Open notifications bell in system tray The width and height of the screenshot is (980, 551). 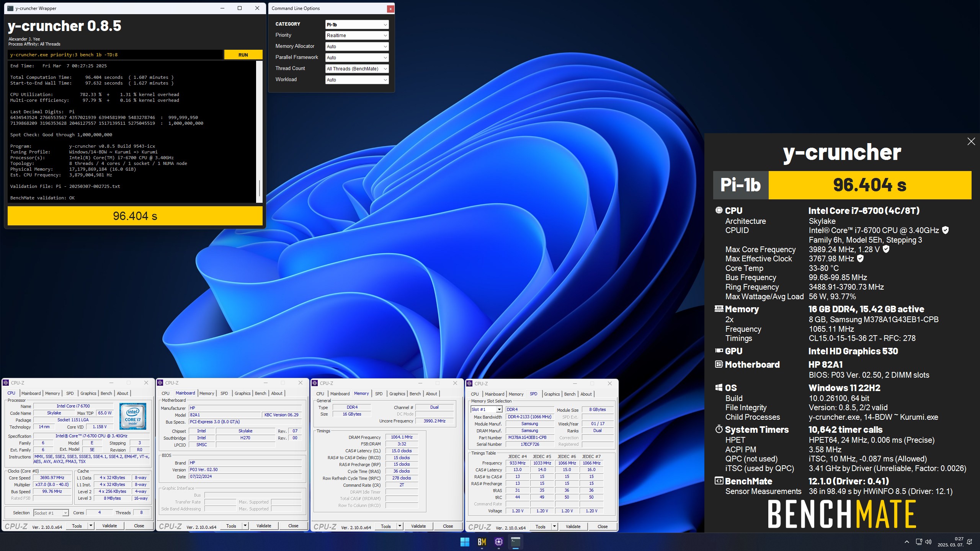tap(969, 542)
